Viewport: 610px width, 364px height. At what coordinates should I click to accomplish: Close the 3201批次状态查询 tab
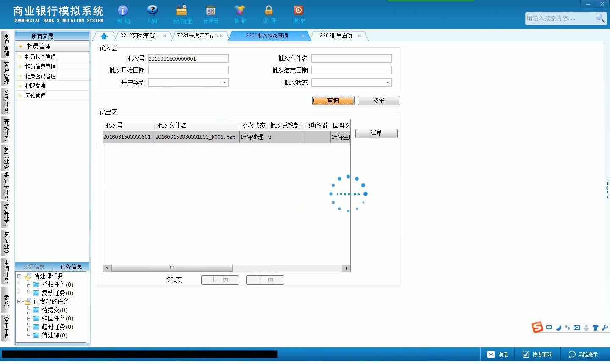302,36
